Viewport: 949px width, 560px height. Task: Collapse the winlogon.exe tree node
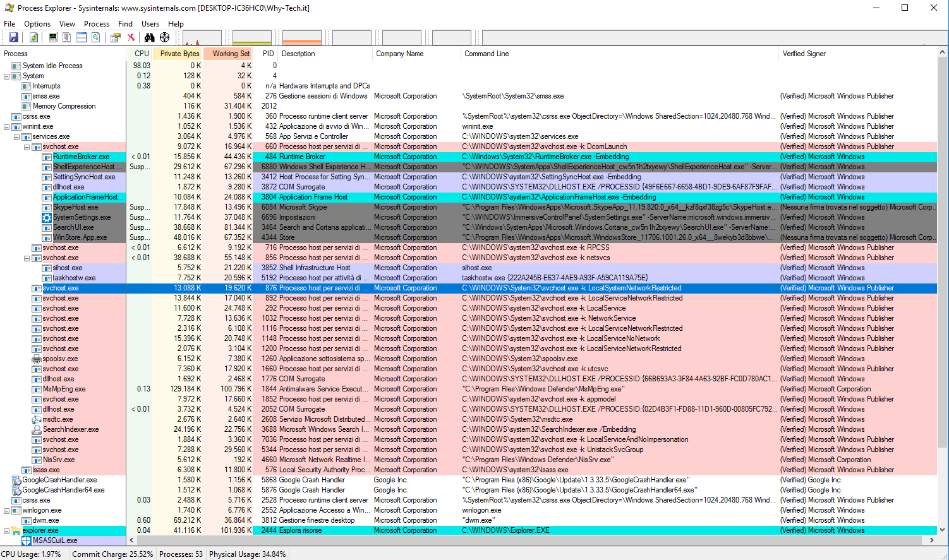point(6,510)
